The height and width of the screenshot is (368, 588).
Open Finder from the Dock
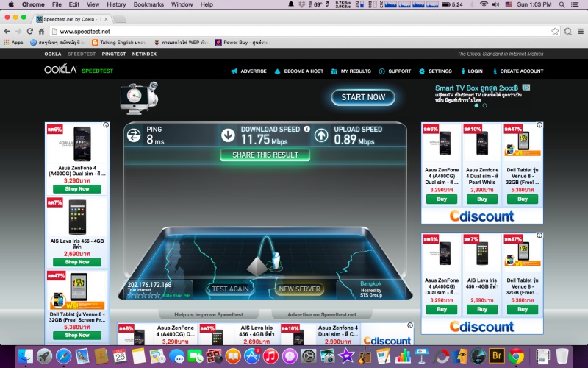click(26, 356)
